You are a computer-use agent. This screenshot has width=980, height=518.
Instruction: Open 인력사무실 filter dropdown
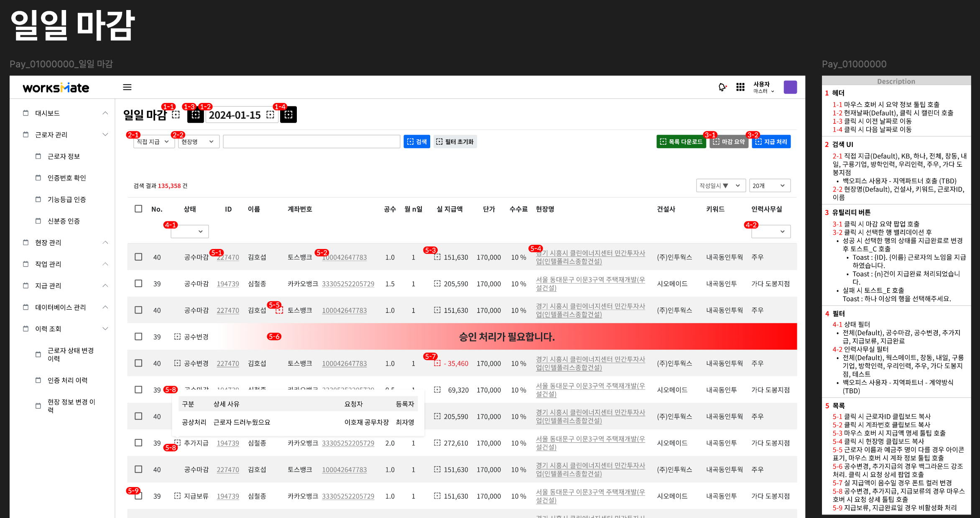tap(771, 231)
